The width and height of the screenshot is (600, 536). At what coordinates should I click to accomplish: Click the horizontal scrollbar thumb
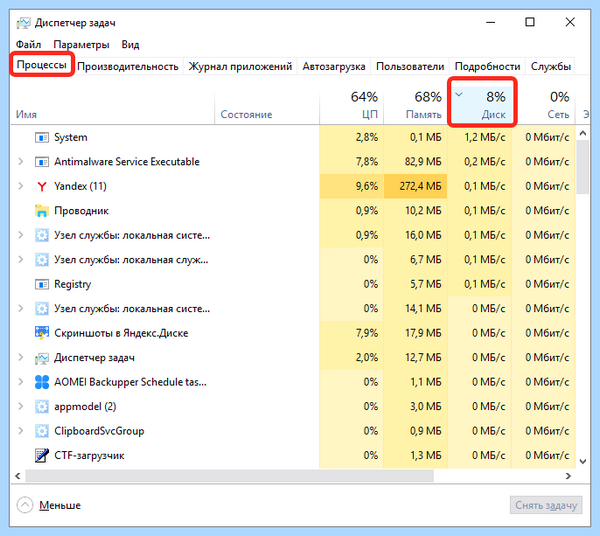click(x=230, y=476)
